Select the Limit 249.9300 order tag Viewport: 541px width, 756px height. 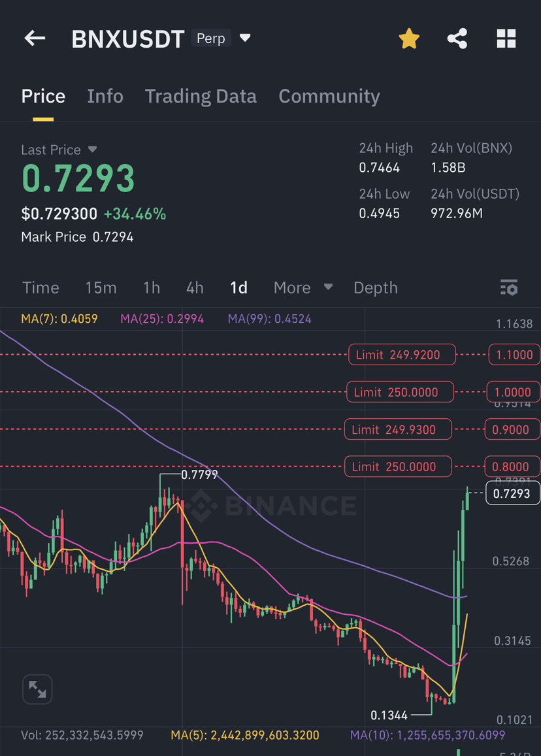(x=399, y=429)
